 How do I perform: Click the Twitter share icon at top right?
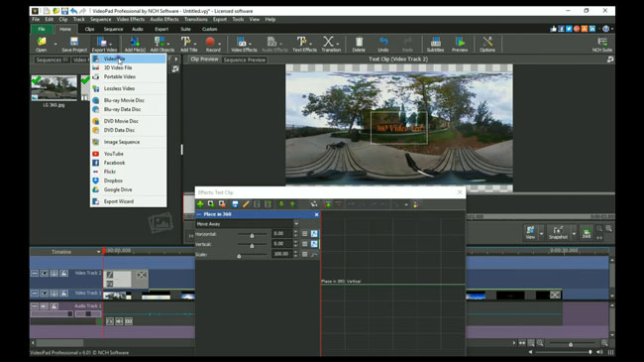pyautogui.click(x=569, y=29)
